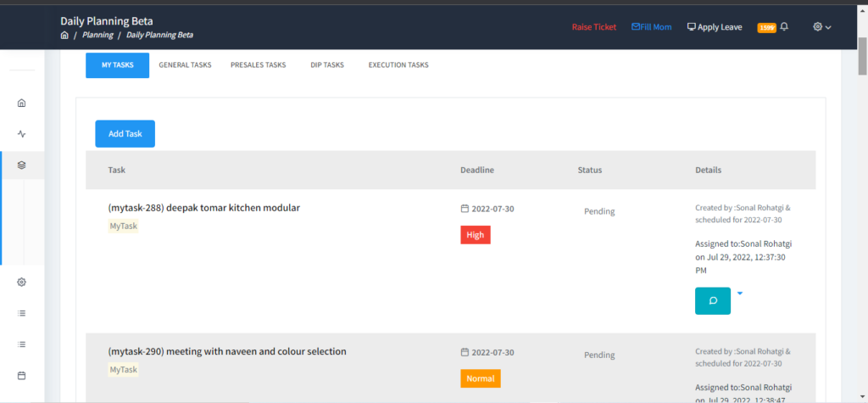Open the Apply Leave link
The height and width of the screenshot is (403, 868).
(714, 27)
